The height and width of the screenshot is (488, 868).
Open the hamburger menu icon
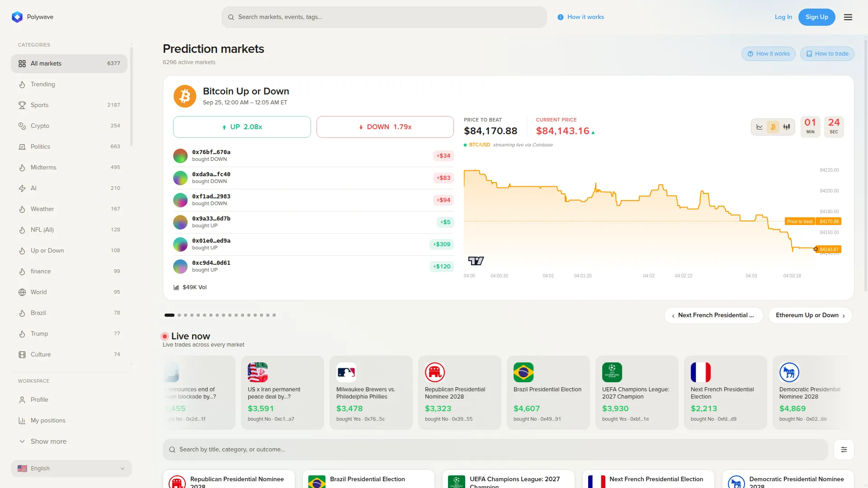point(848,17)
